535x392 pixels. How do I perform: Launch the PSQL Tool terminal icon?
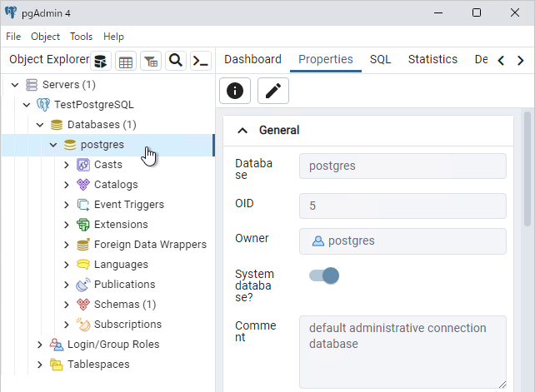coord(201,61)
